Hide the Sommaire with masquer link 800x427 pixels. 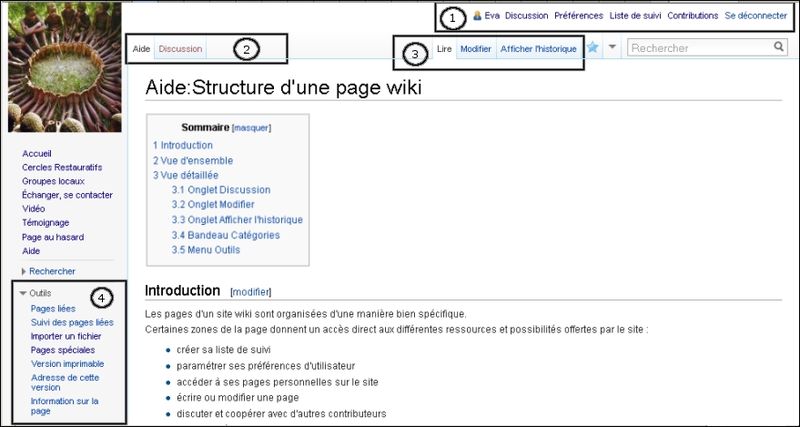(251, 128)
